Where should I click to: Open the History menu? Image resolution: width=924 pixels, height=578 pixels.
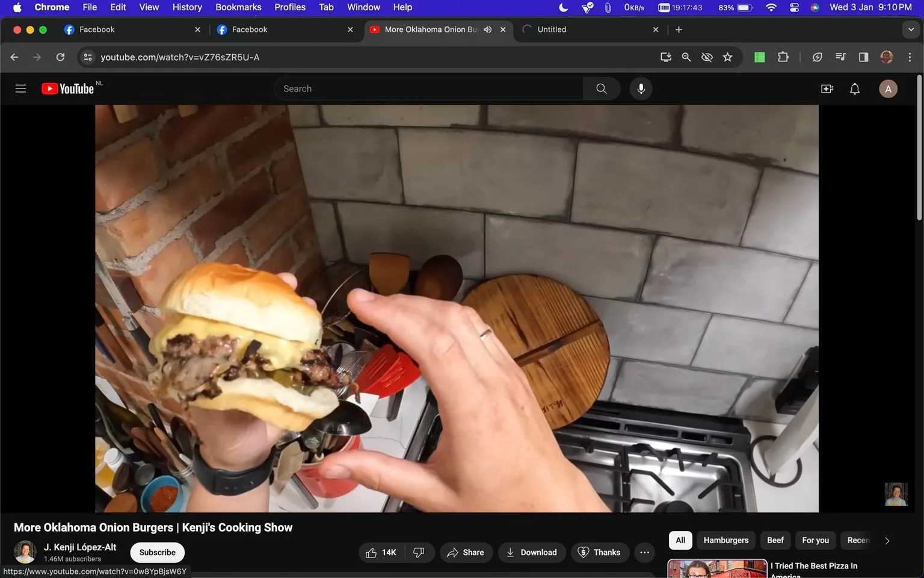tap(187, 7)
